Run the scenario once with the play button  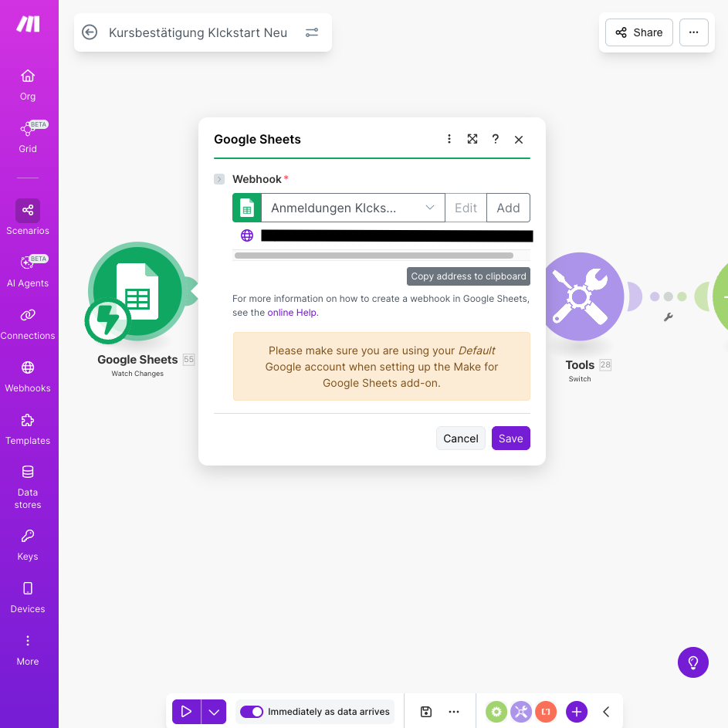tap(186, 712)
